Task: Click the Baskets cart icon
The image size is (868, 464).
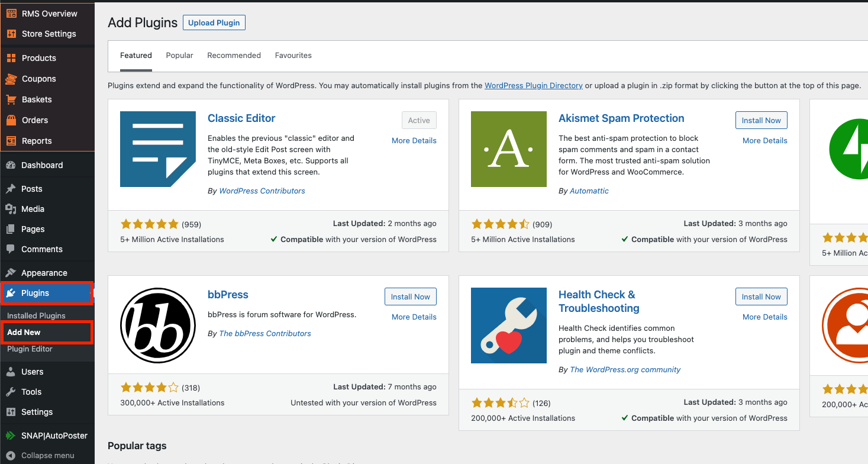Action: click(x=11, y=99)
